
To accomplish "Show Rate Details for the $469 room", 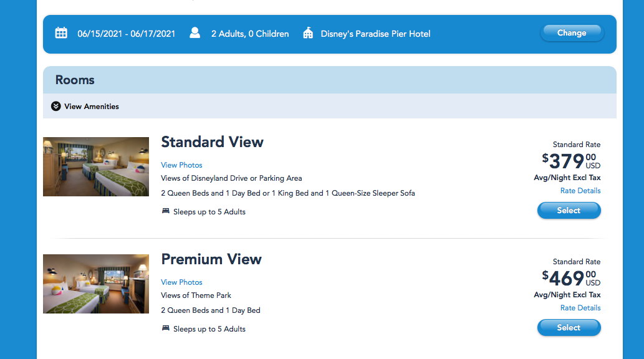I will (580, 308).
